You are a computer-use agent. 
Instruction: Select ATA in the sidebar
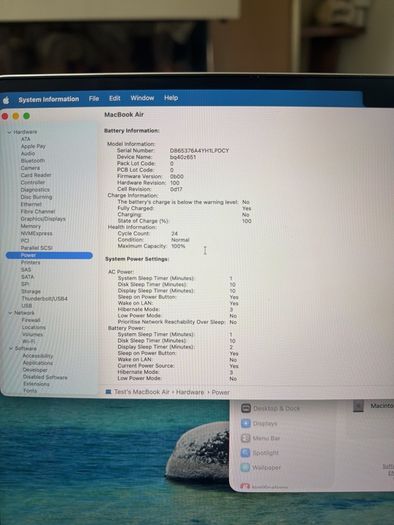[x=25, y=139]
